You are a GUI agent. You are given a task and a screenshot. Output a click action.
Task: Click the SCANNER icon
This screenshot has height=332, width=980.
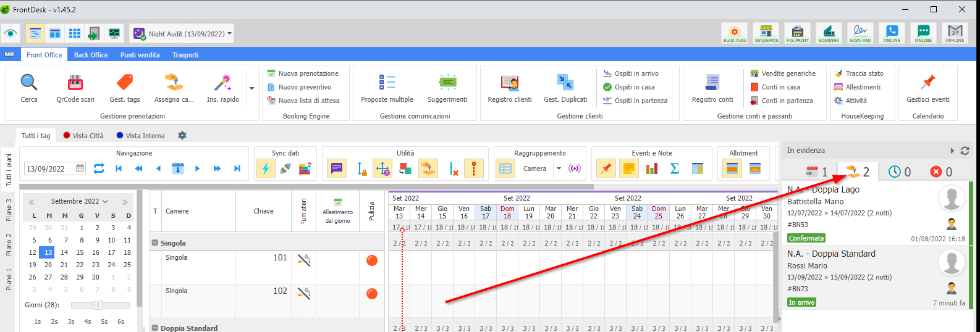click(x=829, y=33)
